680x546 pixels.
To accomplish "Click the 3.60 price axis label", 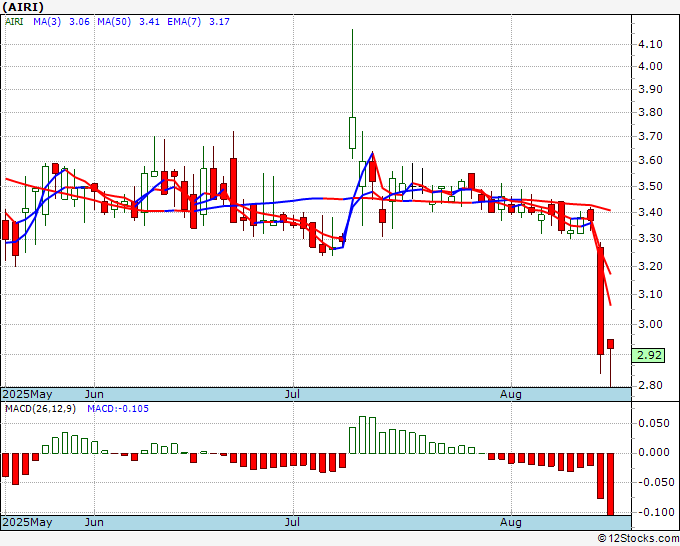I will coord(650,160).
